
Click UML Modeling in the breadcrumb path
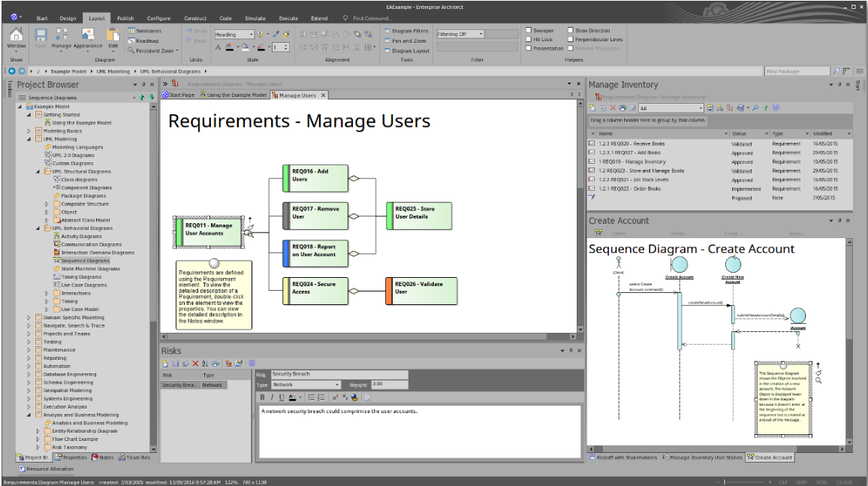pyautogui.click(x=113, y=71)
